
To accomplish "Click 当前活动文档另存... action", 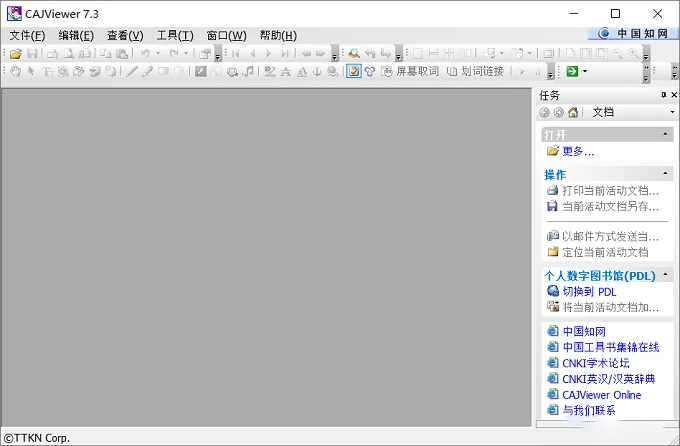I will click(x=611, y=206).
